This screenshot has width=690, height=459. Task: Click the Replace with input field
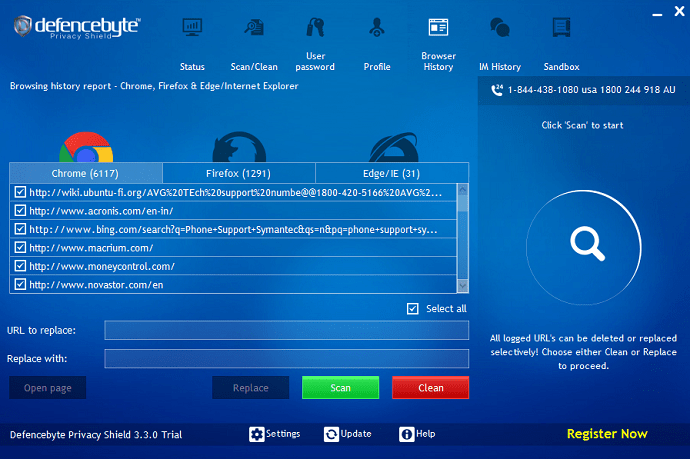286,359
